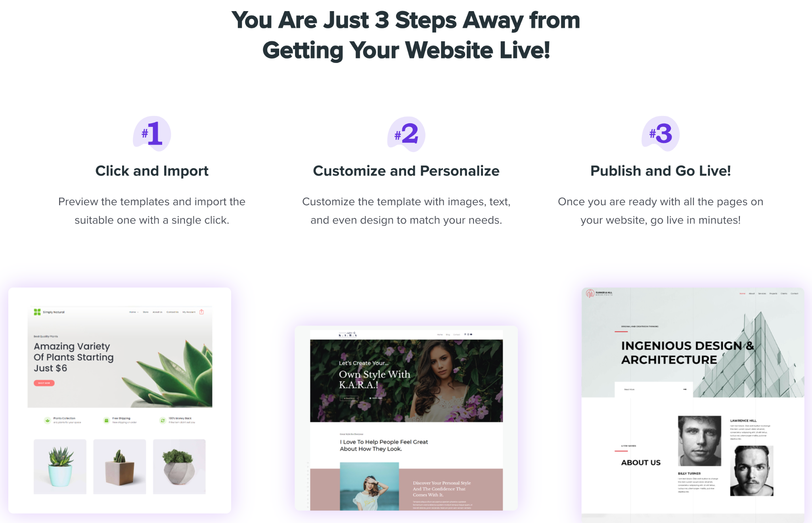Click the #1 step badge icon

click(152, 134)
